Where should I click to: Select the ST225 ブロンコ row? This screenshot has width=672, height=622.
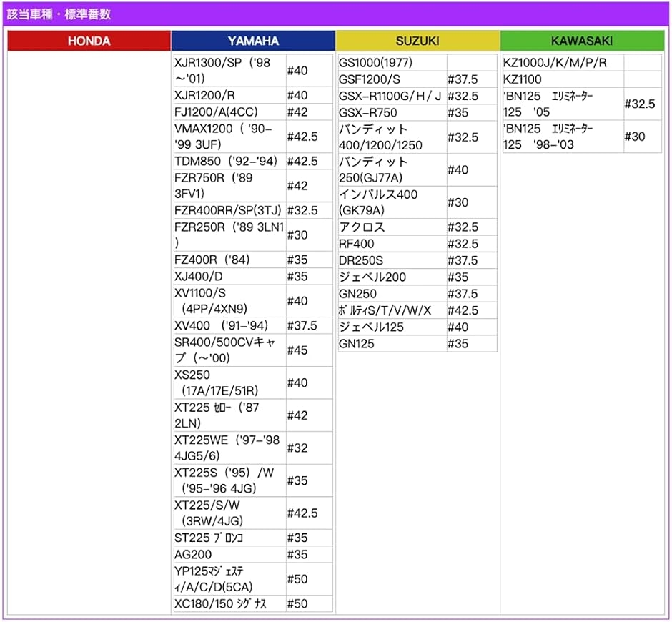(253, 538)
